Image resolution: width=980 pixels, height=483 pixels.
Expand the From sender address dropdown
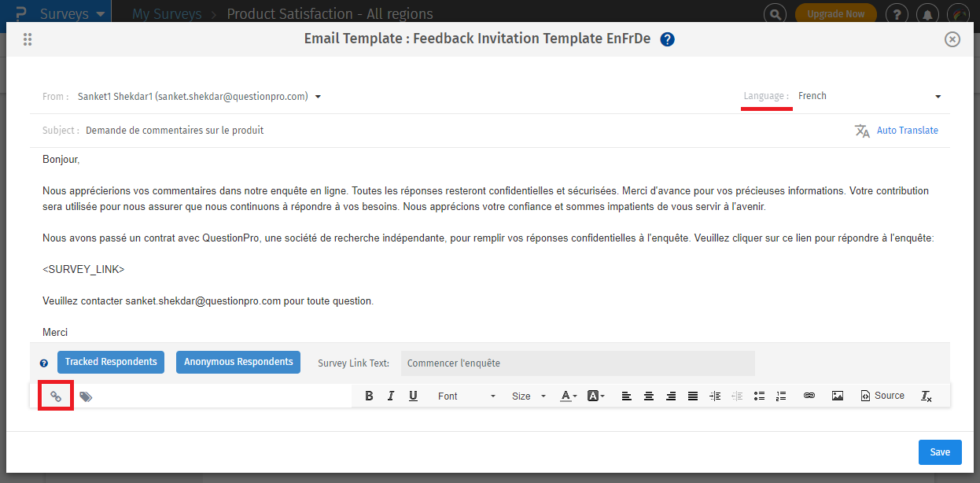tap(318, 96)
